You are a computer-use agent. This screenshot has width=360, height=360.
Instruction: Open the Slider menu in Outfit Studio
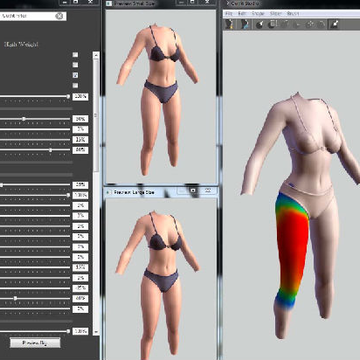point(276,14)
